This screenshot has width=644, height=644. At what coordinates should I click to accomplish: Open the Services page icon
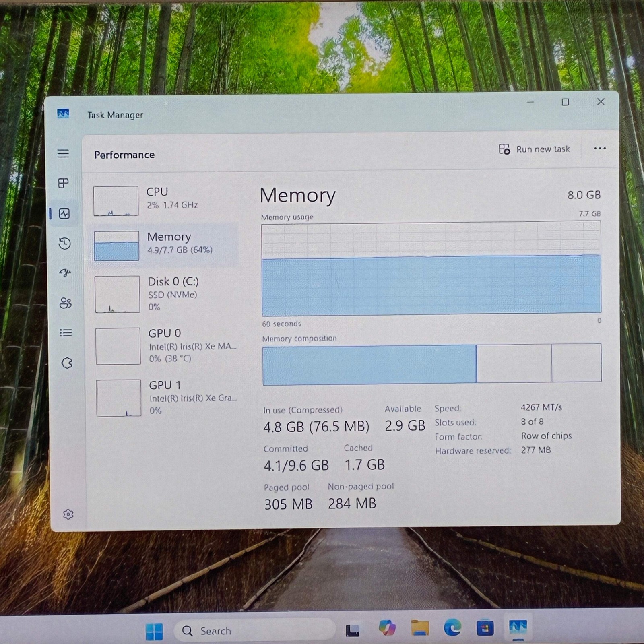[67, 363]
